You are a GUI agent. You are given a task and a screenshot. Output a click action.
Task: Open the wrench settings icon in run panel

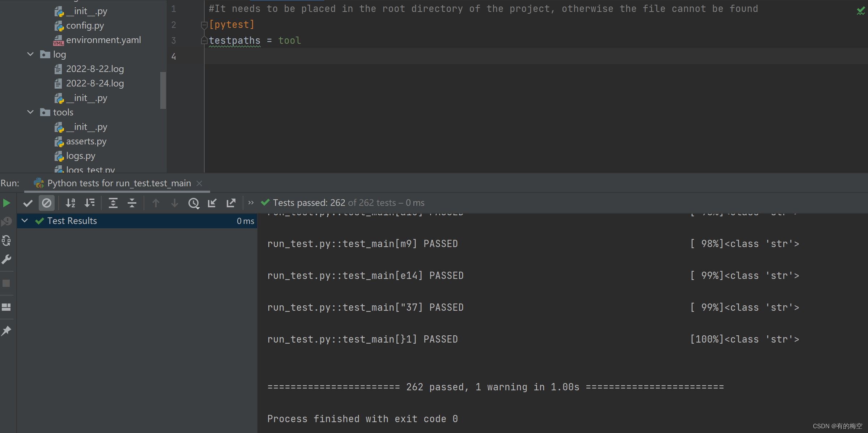7,259
